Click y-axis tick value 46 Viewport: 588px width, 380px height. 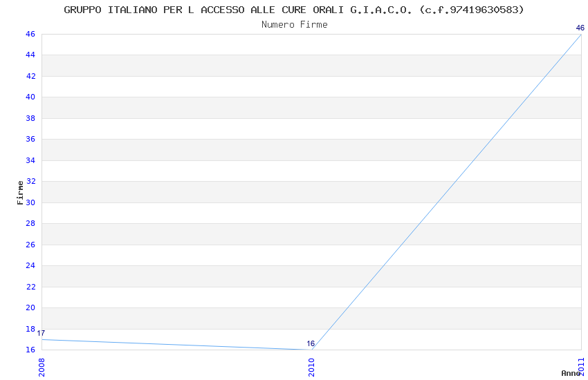coord(30,34)
